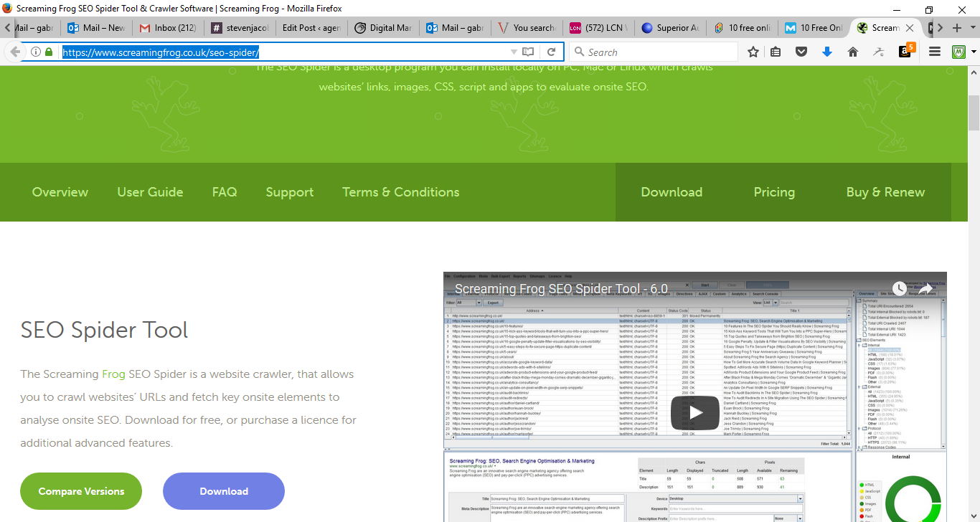
Task: Open the downloads arrow panel
Action: (827, 52)
